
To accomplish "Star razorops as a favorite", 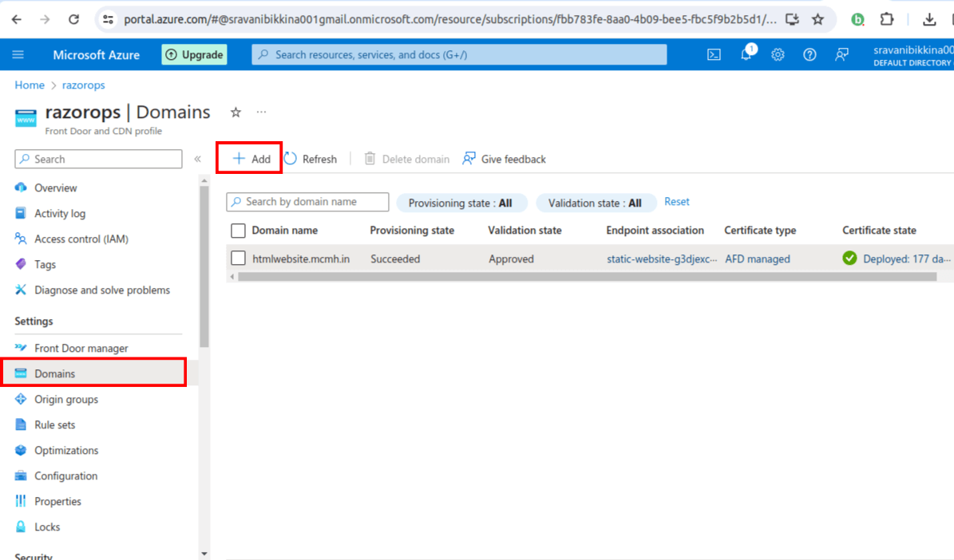I will (x=236, y=112).
